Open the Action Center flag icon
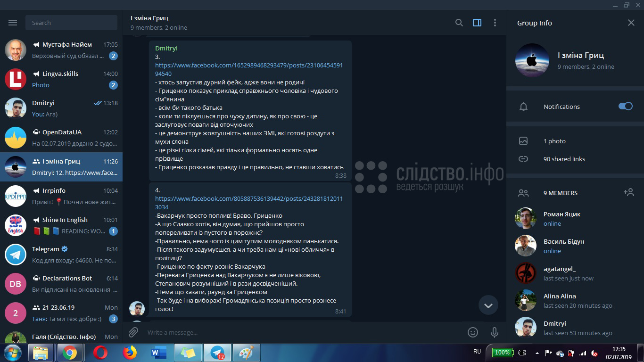Viewport: 644px width, 362px height. [x=548, y=353]
